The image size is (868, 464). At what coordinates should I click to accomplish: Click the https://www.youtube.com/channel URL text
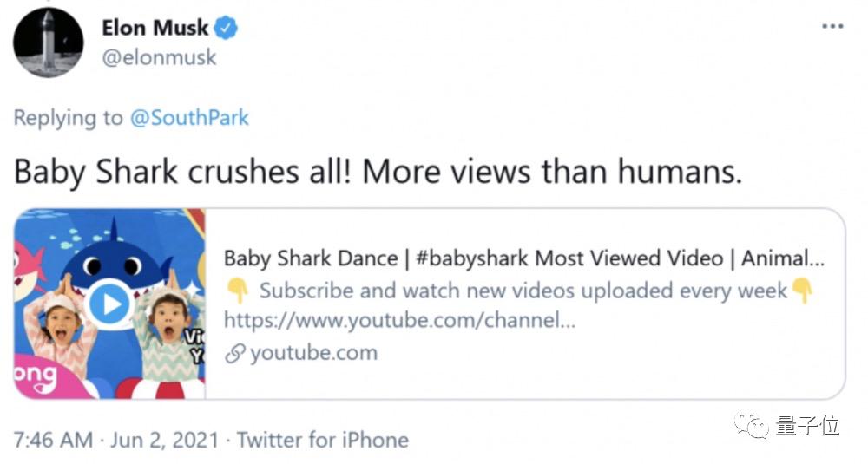click(398, 321)
